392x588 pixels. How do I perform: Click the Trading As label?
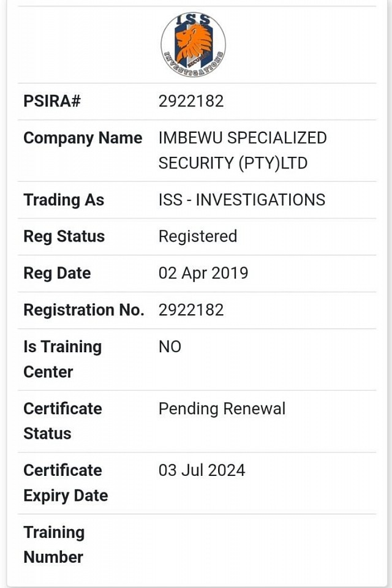coord(64,200)
